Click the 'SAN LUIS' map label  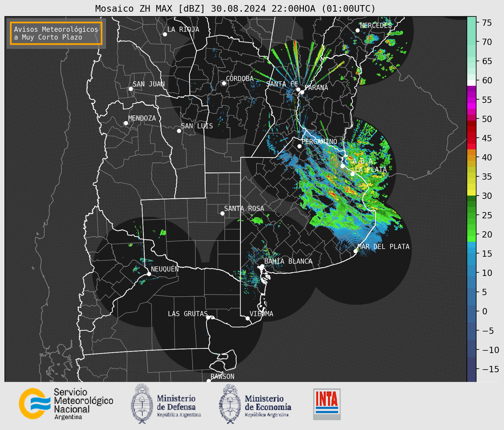tap(197, 126)
